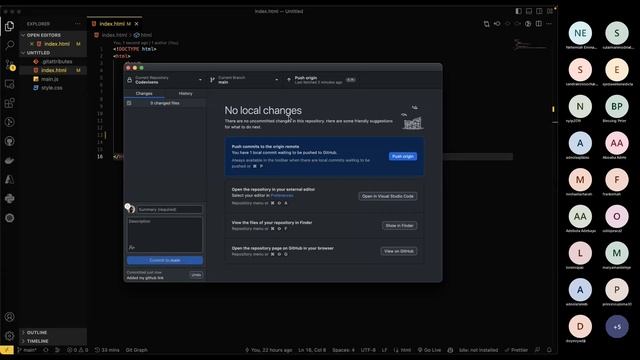Screen dimensions: 640x360
Task: Open the notifications bell in status bar
Action: pos(549,350)
